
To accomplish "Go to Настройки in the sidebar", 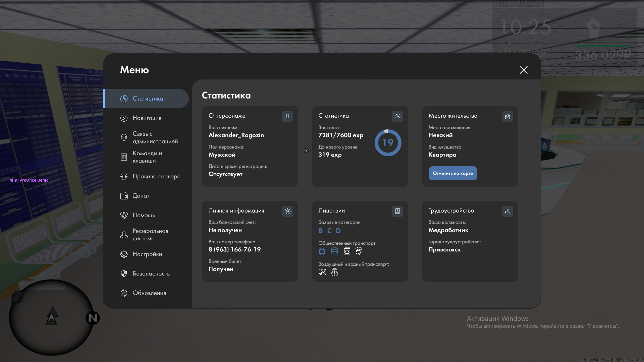I will [147, 254].
